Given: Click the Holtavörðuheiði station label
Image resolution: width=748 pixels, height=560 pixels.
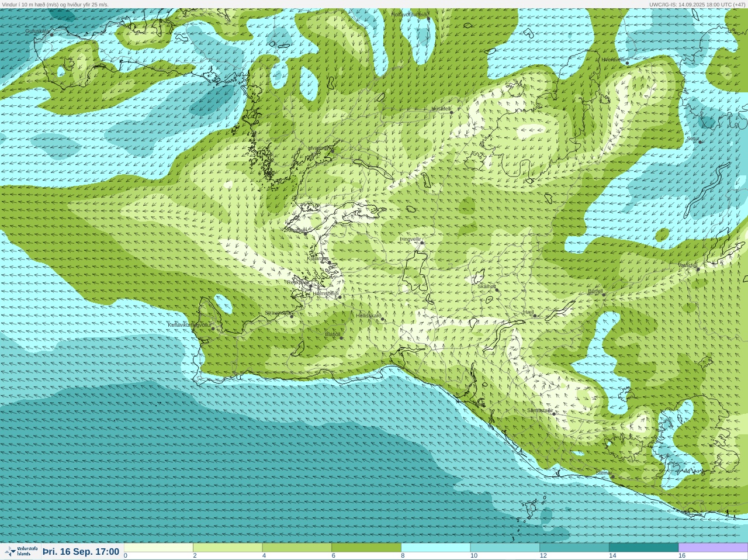Looking at the screenshot, I should pos(409,14).
